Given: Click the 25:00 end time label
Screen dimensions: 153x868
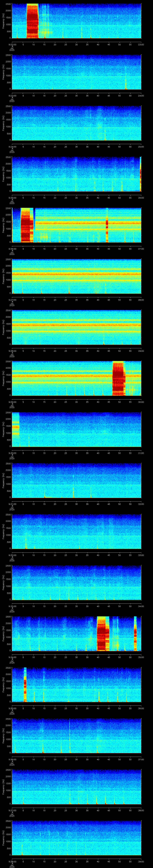Looking at the screenshot, I should pyautogui.click(x=141, y=147).
